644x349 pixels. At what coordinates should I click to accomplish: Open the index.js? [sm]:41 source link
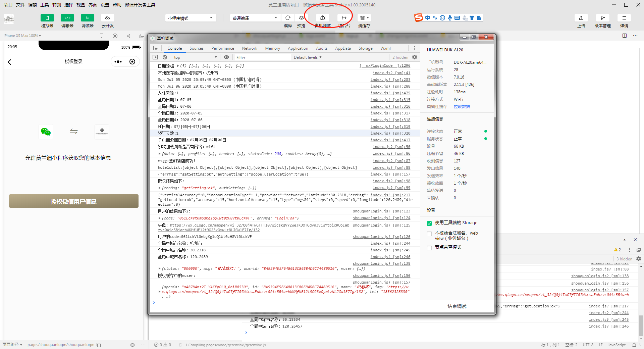point(391,73)
